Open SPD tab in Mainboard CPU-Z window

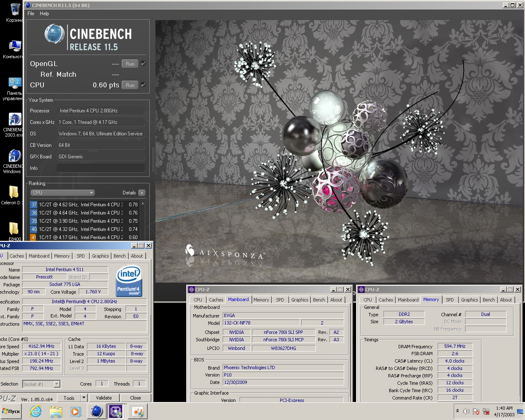[x=280, y=300]
